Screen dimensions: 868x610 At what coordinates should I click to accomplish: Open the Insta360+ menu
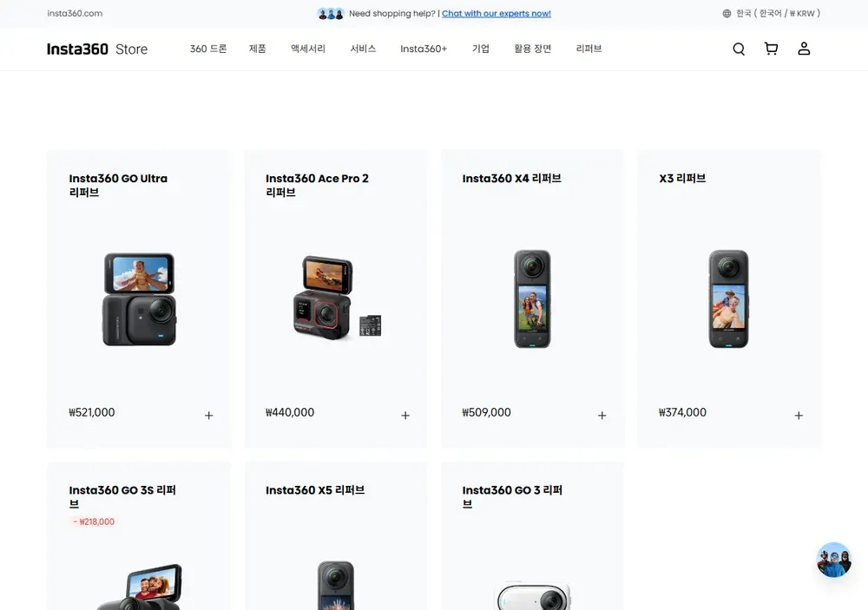coord(424,49)
